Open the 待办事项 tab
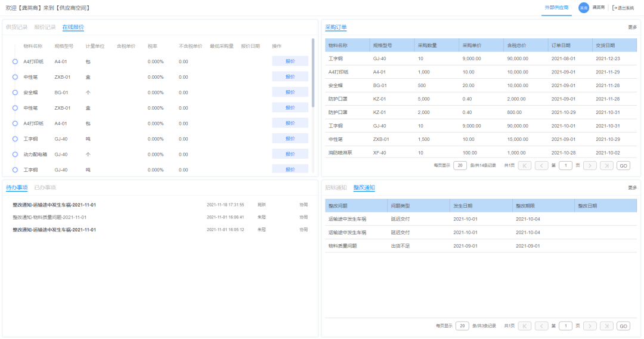Viewport: 644px width, 339px height. (x=17, y=187)
